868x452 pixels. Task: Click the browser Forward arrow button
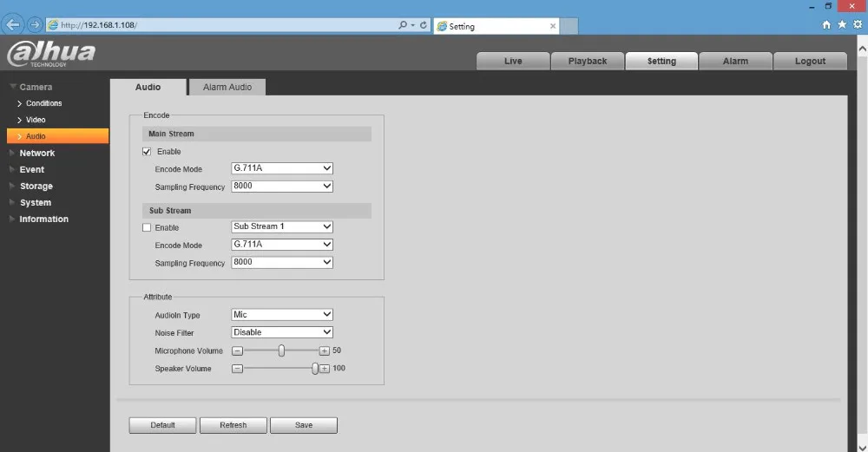click(35, 25)
